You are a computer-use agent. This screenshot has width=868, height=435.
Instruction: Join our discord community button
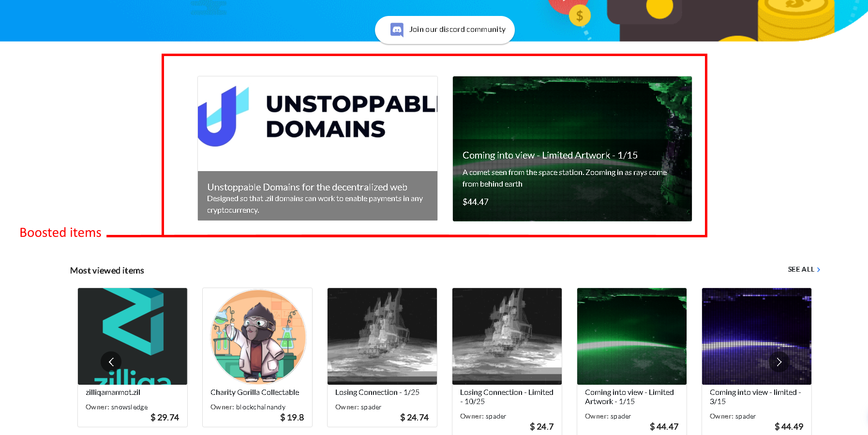tap(445, 30)
